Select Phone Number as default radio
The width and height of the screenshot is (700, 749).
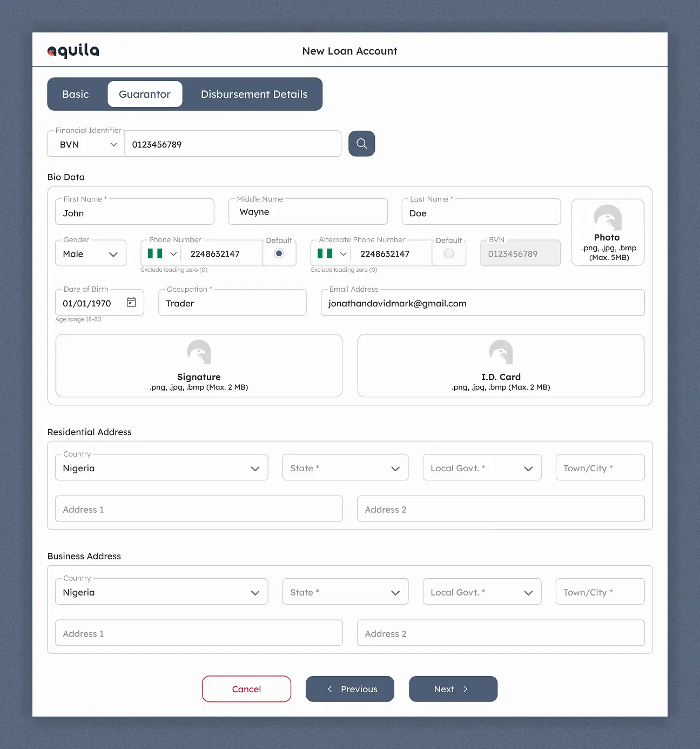pyautogui.click(x=279, y=253)
